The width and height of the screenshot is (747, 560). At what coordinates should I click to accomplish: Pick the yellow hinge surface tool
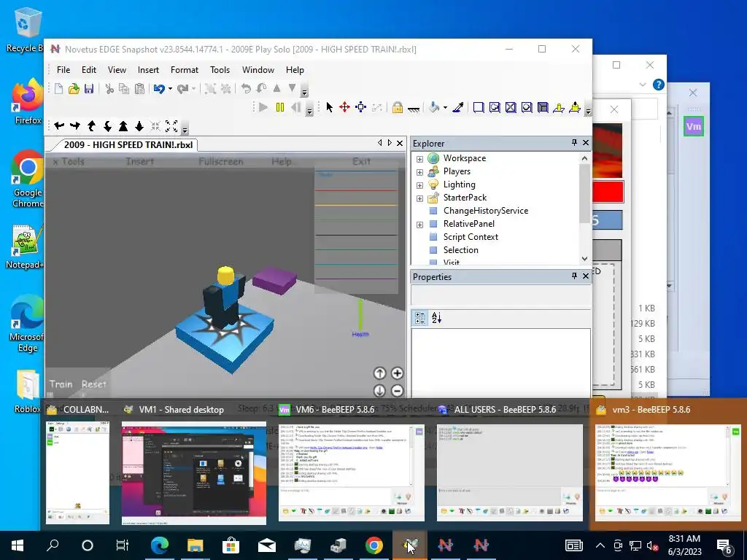(558, 107)
